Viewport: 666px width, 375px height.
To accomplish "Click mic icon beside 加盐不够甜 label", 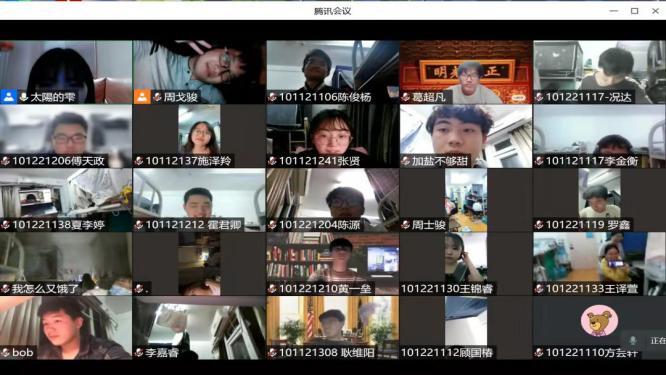I will [x=406, y=161].
